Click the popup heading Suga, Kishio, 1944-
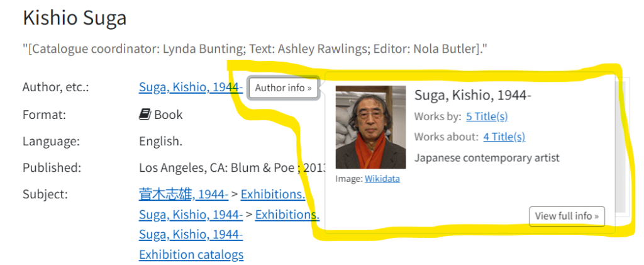The width and height of the screenshot is (644, 265). (473, 95)
